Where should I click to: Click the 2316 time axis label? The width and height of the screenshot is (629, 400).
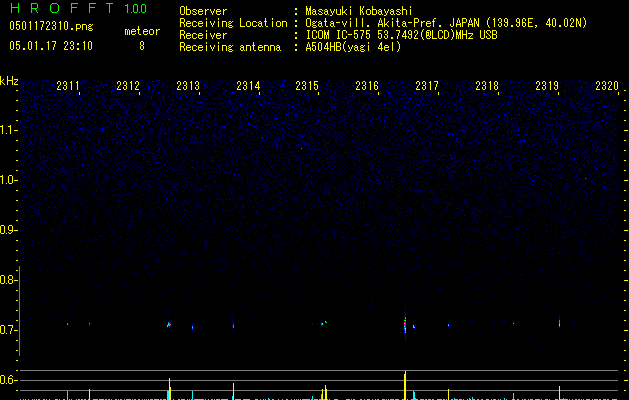point(367,86)
